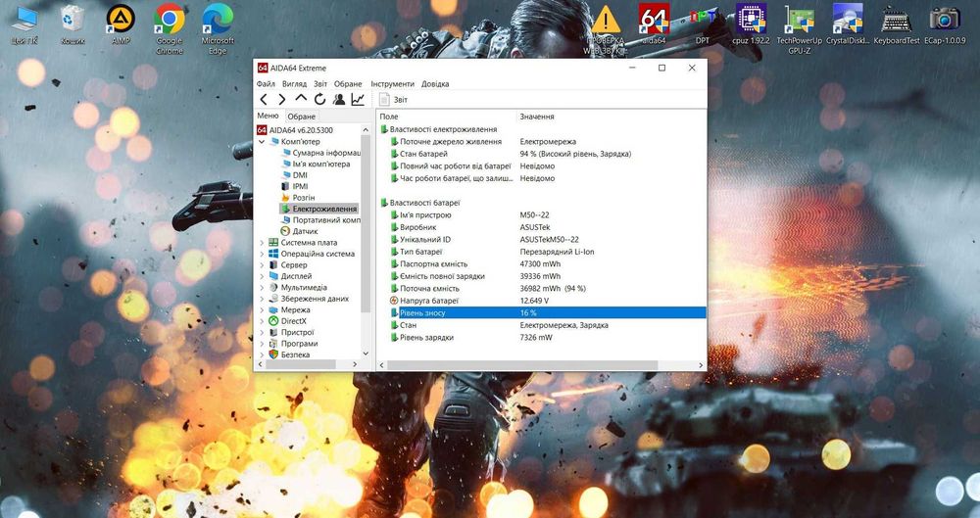Expand the Дисплей tree node
The image size is (980, 518).
(x=262, y=276)
